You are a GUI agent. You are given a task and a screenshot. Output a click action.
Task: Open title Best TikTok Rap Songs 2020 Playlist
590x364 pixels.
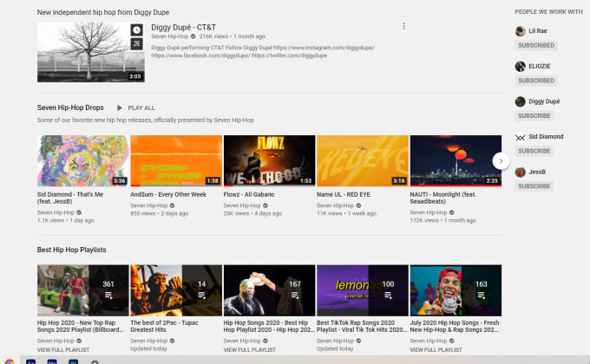tap(362, 327)
